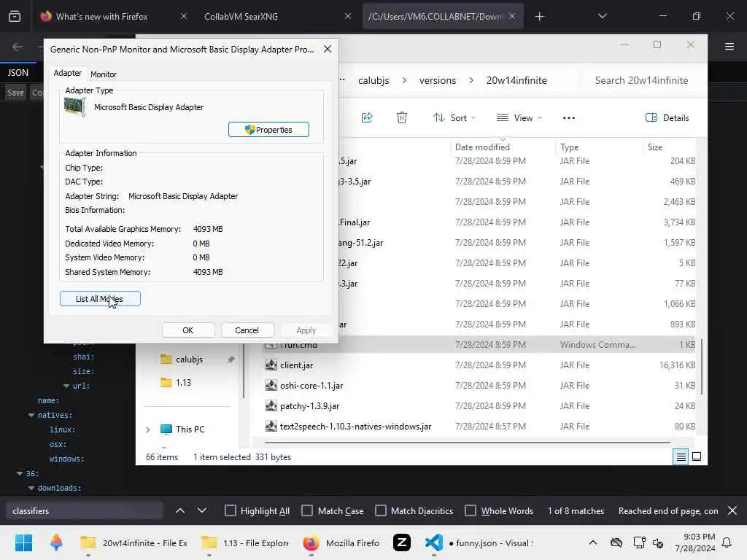
Task: Open 20w14infinite File Explorer taskbar item
Action: click(x=133, y=542)
